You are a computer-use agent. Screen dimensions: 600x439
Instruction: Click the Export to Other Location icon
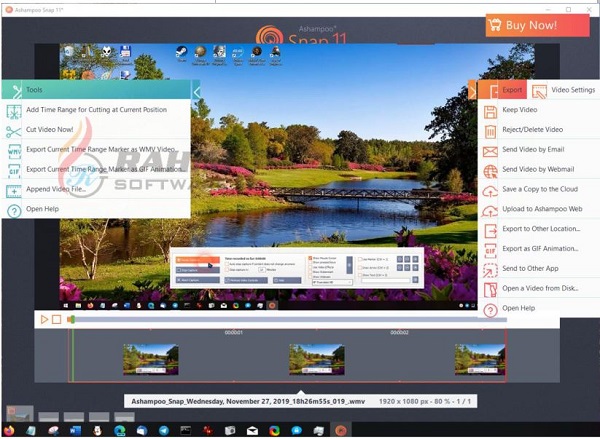point(490,231)
